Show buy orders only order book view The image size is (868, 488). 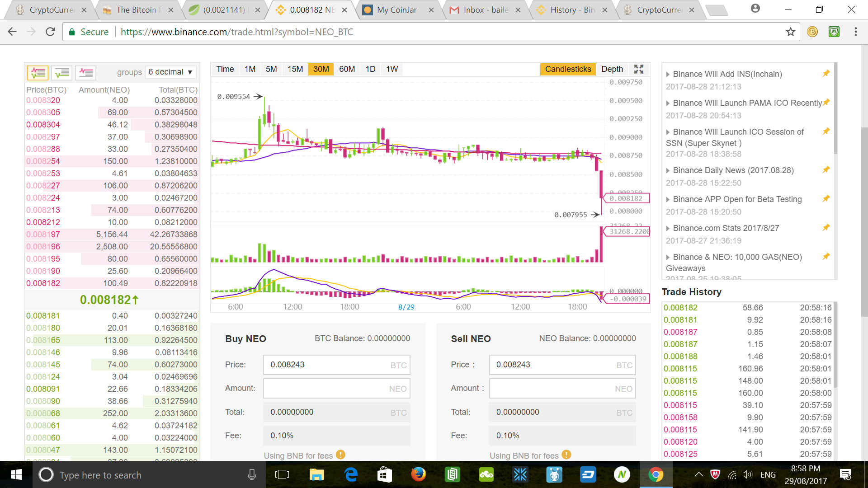pos(61,72)
